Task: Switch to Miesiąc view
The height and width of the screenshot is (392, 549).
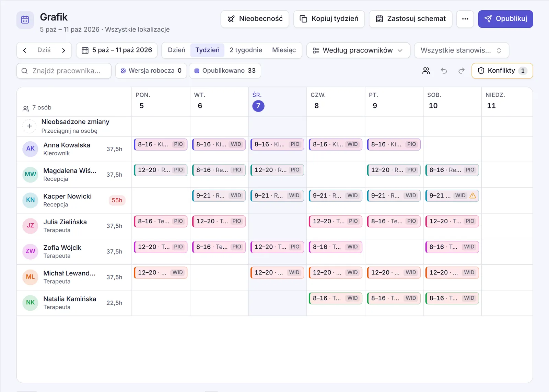Action: [284, 50]
